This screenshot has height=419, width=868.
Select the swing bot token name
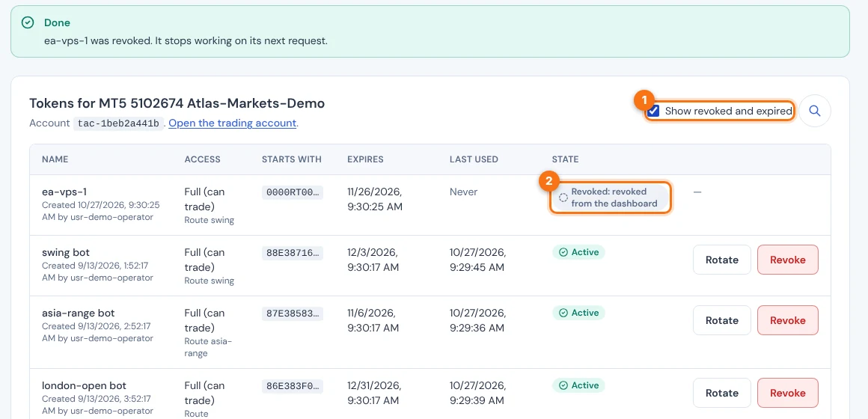(x=66, y=252)
